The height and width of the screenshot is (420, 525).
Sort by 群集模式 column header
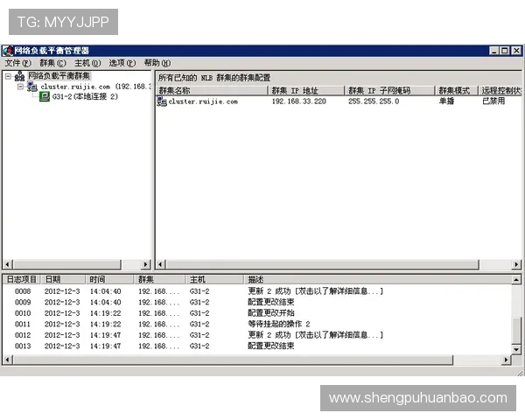tap(457, 90)
